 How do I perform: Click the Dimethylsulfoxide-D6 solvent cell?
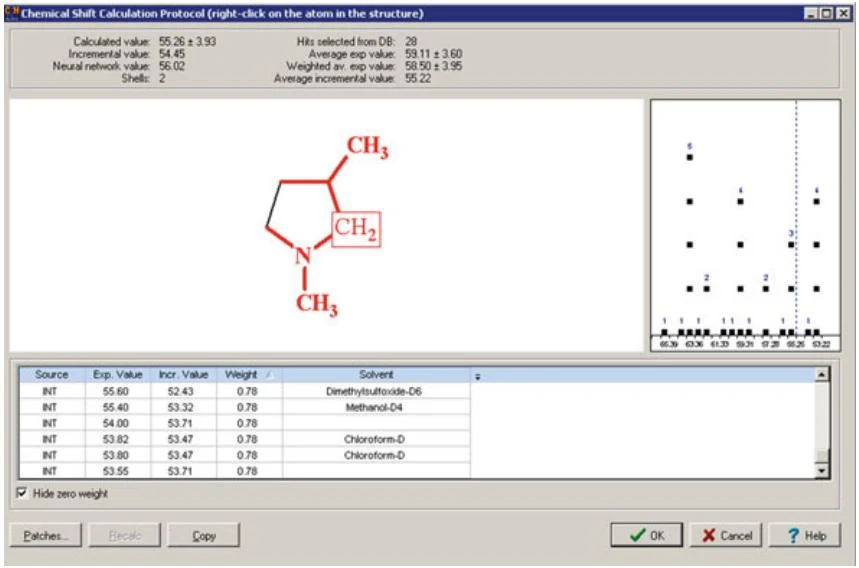pos(376,391)
